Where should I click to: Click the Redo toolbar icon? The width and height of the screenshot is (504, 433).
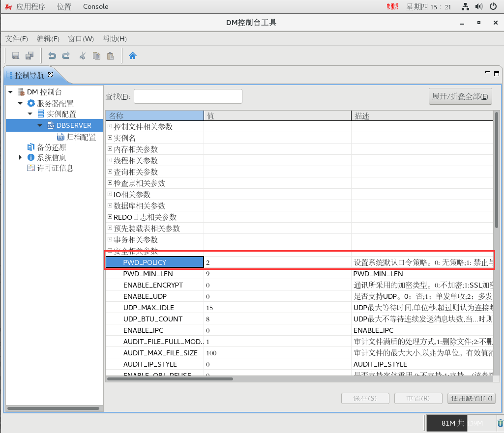pos(65,55)
